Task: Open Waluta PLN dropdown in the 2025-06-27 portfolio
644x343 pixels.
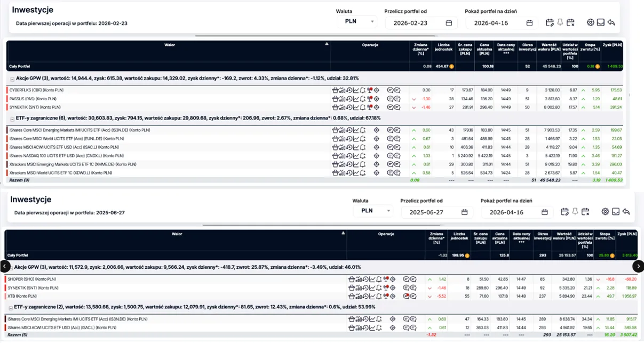Action: click(x=373, y=211)
